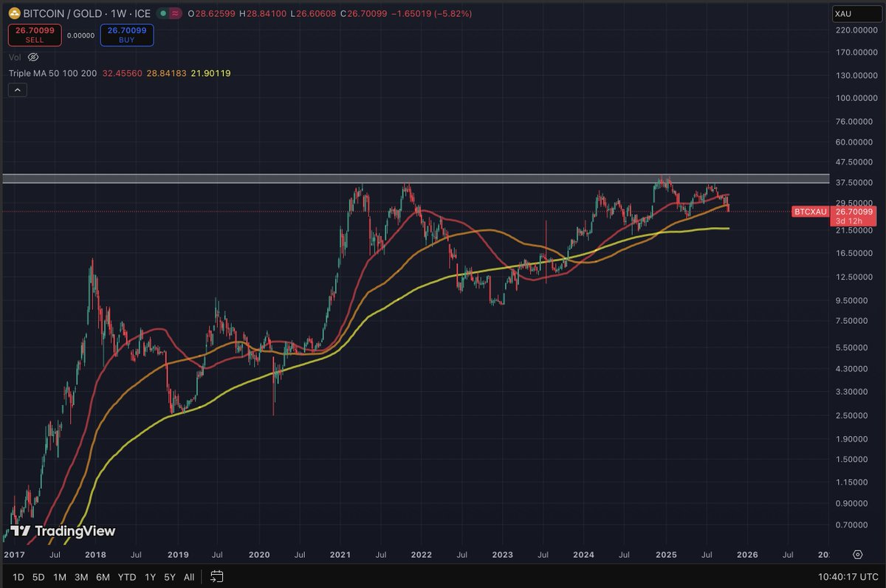This screenshot has height=588, width=886.
Task: Click the TradingView logo watermark
Action: [x=62, y=530]
